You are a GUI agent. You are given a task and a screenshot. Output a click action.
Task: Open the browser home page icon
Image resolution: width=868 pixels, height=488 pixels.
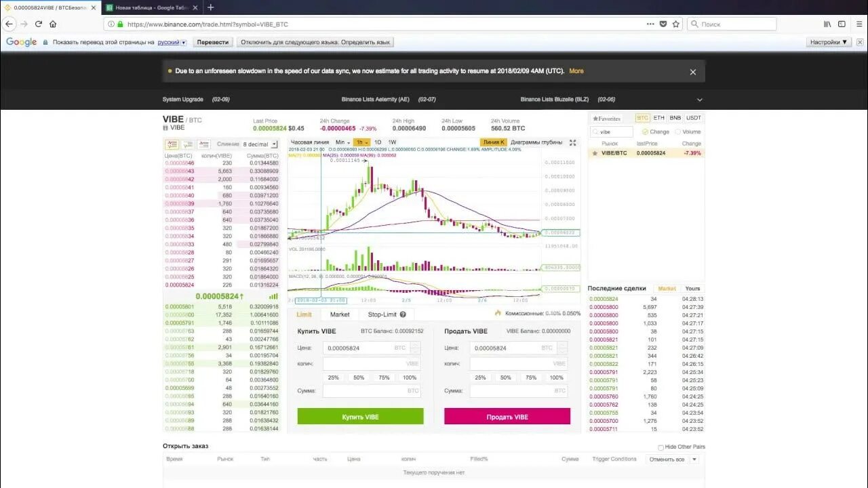tap(53, 24)
